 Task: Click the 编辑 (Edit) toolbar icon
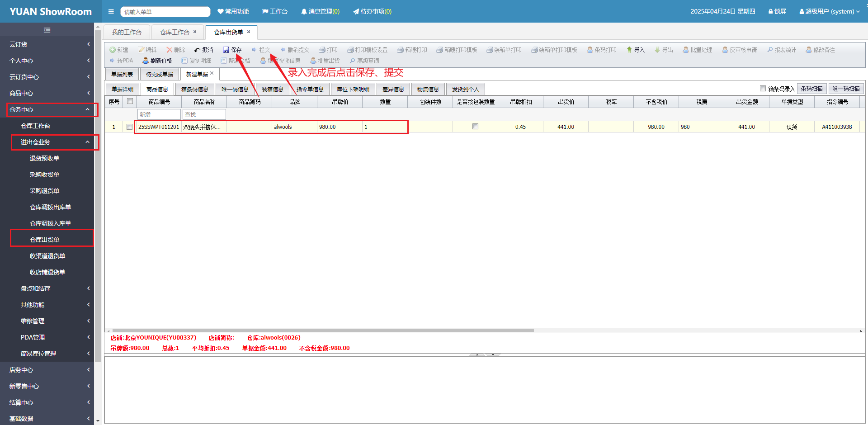coord(142,50)
